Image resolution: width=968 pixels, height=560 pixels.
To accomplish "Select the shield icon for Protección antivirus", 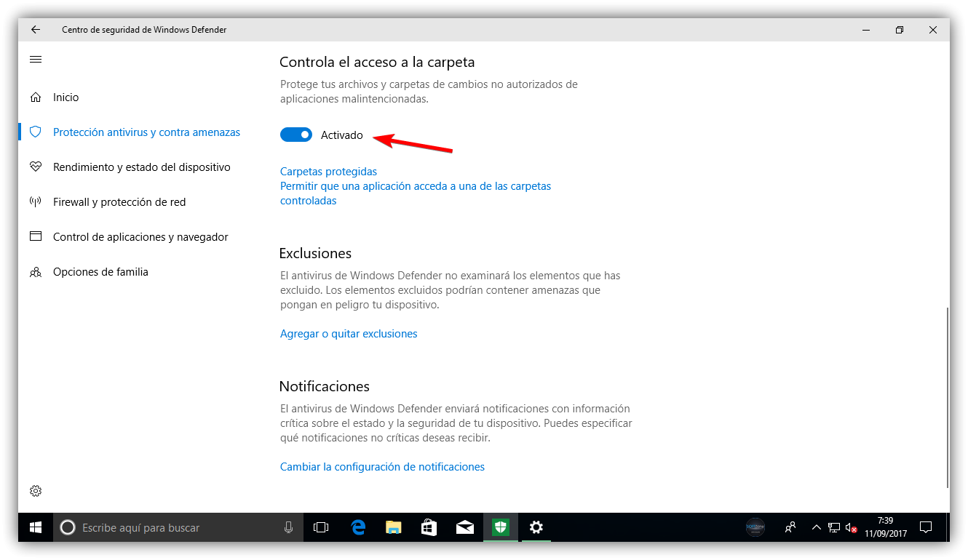I will tap(36, 132).
